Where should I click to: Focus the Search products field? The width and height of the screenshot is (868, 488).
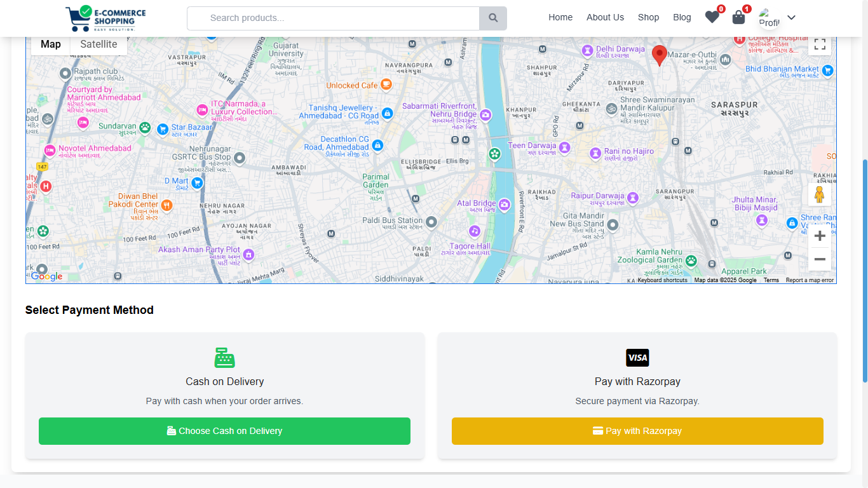(333, 18)
